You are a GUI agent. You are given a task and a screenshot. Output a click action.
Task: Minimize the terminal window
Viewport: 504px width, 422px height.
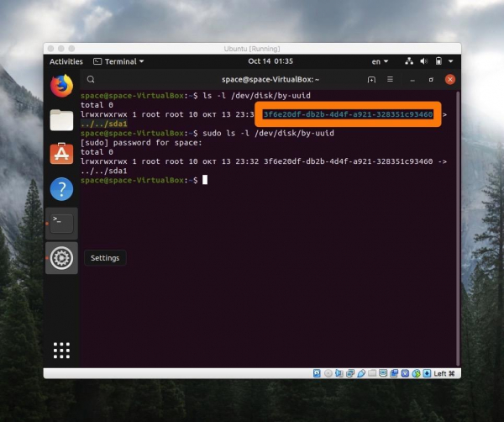coord(412,80)
